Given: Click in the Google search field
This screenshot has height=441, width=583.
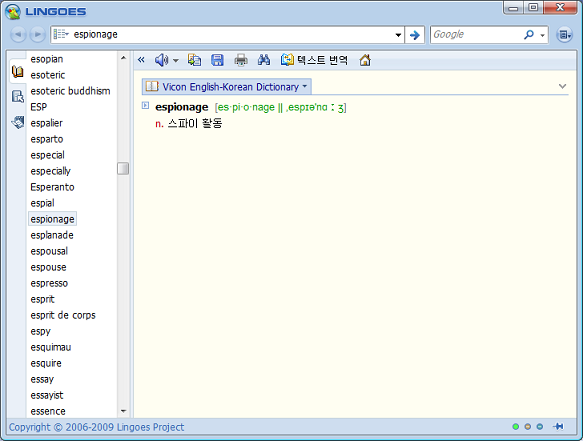Looking at the screenshot, I should (477, 35).
